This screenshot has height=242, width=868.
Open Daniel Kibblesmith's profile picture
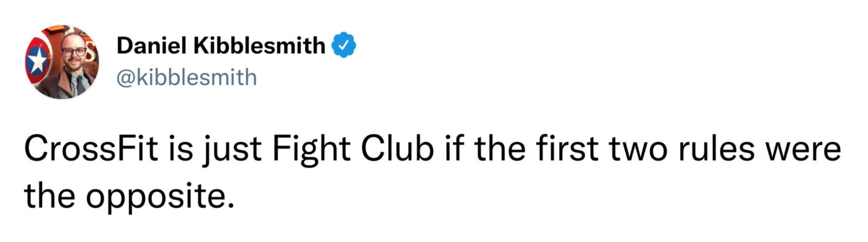[61, 61]
